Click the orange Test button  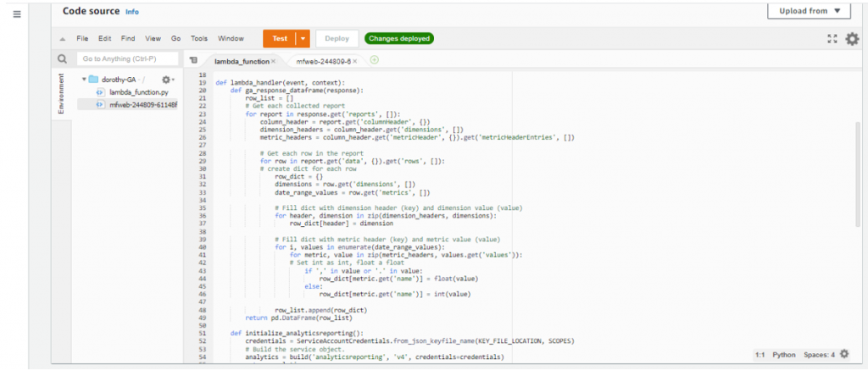[280, 39]
